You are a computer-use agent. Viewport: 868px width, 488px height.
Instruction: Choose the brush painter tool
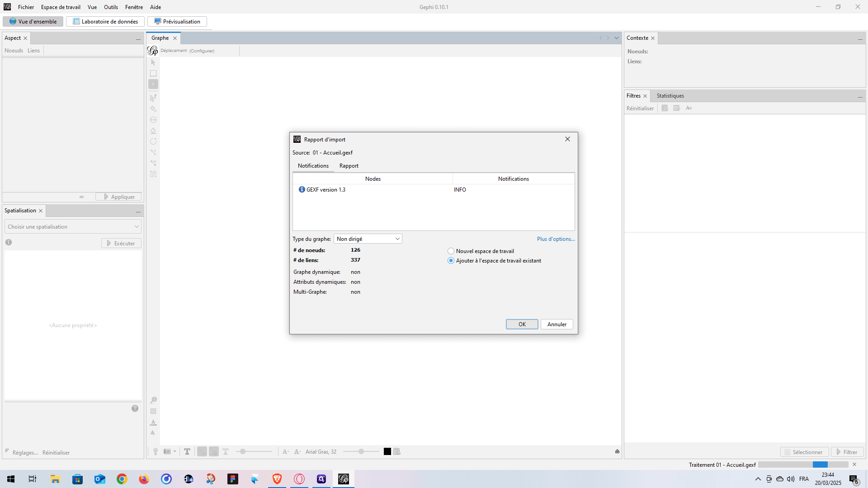click(153, 109)
